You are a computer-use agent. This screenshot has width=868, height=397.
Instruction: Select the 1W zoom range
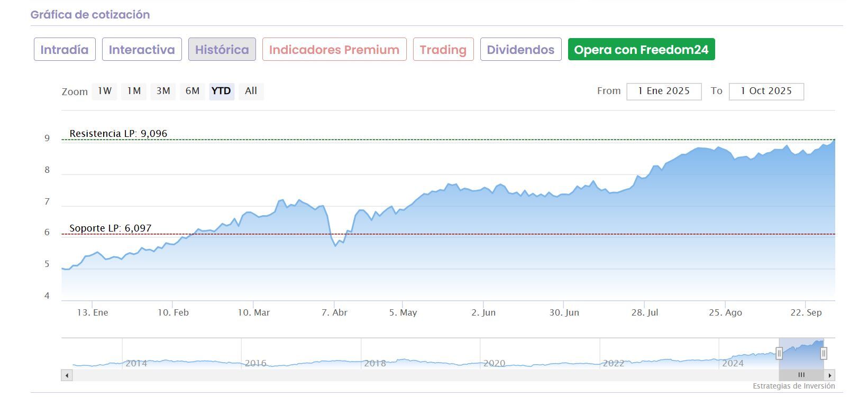[105, 91]
